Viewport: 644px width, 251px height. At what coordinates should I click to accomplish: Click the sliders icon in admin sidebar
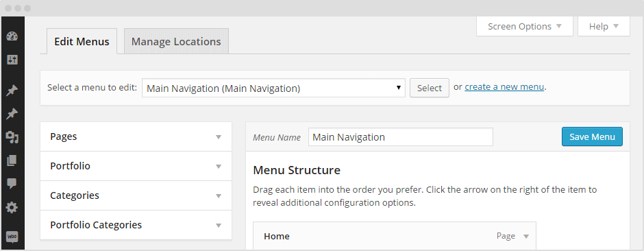[12, 60]
